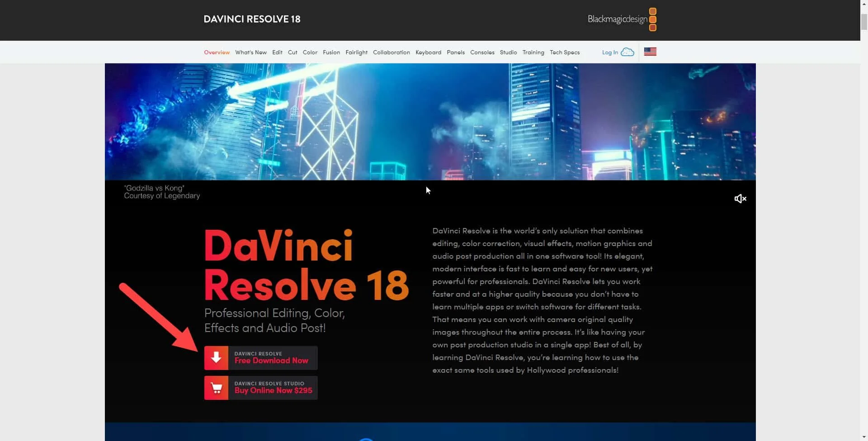Click the white download arrow icon

216,358
